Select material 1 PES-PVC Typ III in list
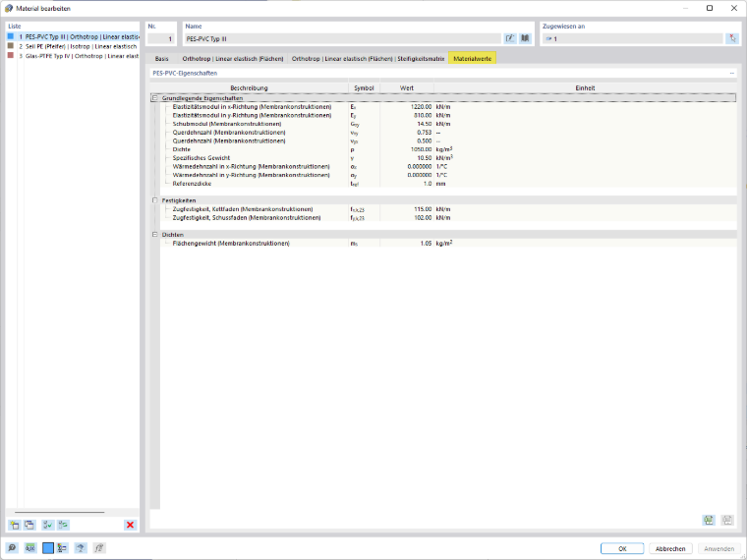Viewport: 747px width, 560px height. [x=73, y=36]
